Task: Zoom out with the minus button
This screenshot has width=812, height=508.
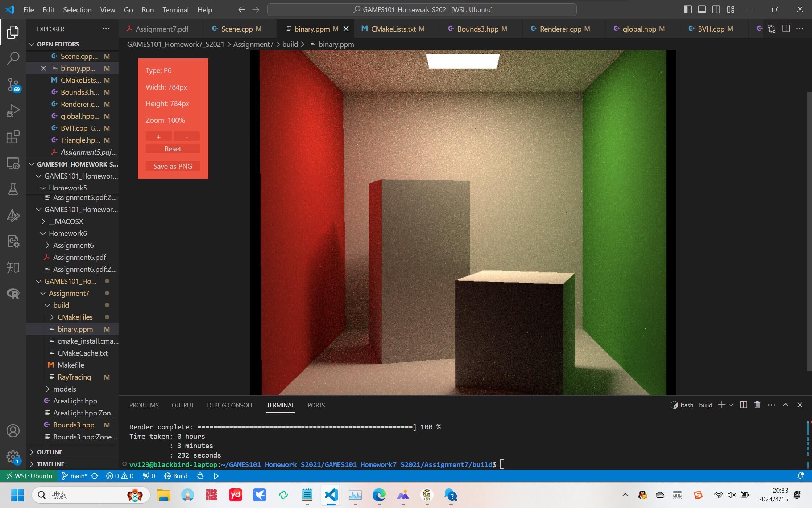Action: click(187, 136)
